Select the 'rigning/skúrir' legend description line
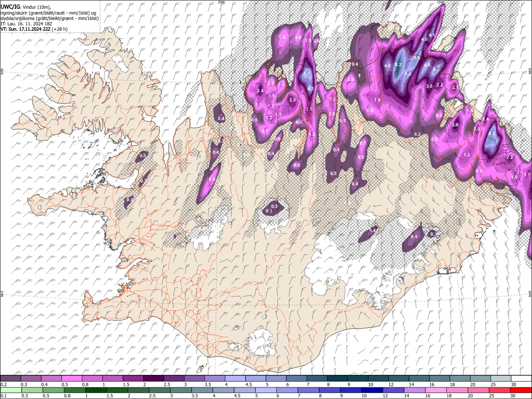 point(48,12)
